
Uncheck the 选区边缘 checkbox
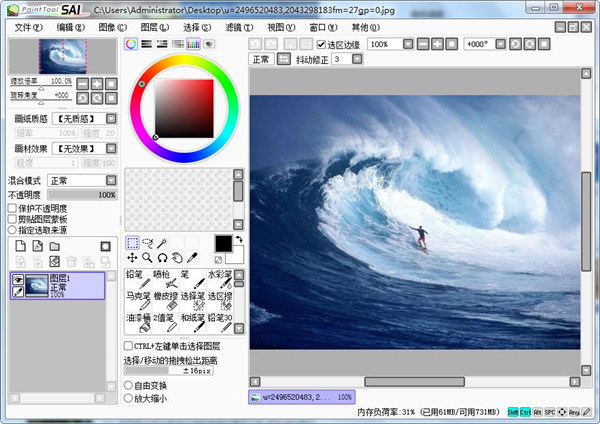click(320, 44)
